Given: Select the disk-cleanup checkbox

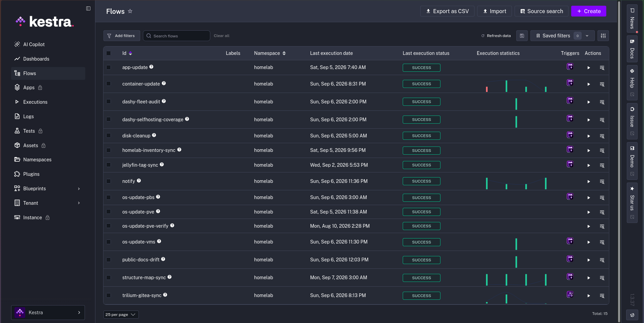Looking at the screenshot, I should pos(109,135).
